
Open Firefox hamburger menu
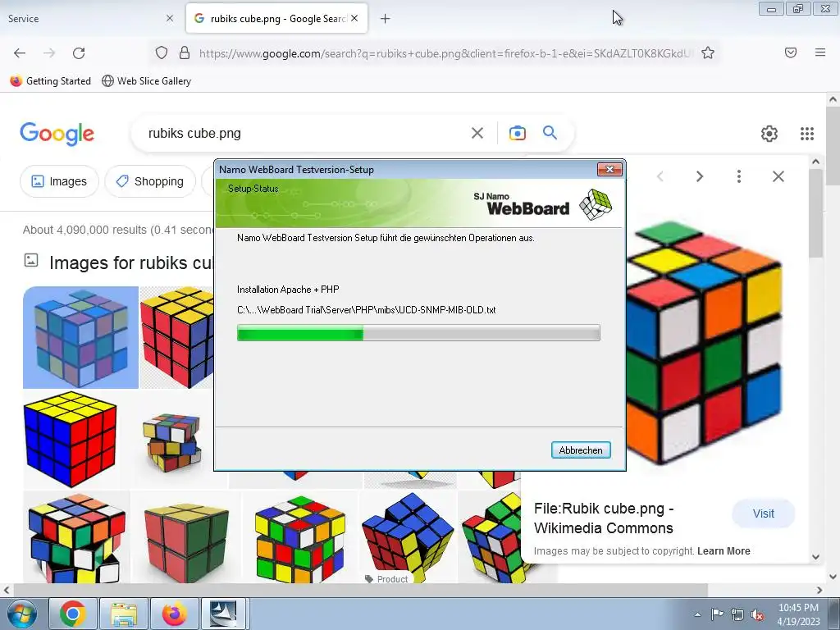820,52
